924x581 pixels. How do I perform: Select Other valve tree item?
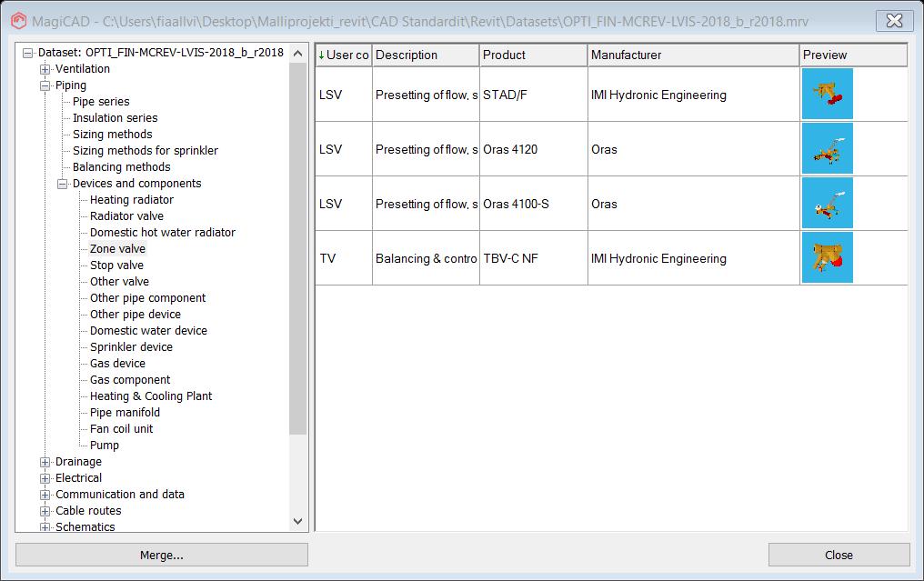120,282
